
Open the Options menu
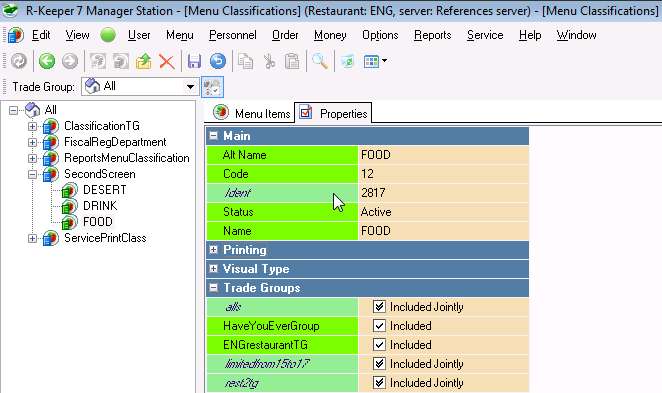coord(380,35)
